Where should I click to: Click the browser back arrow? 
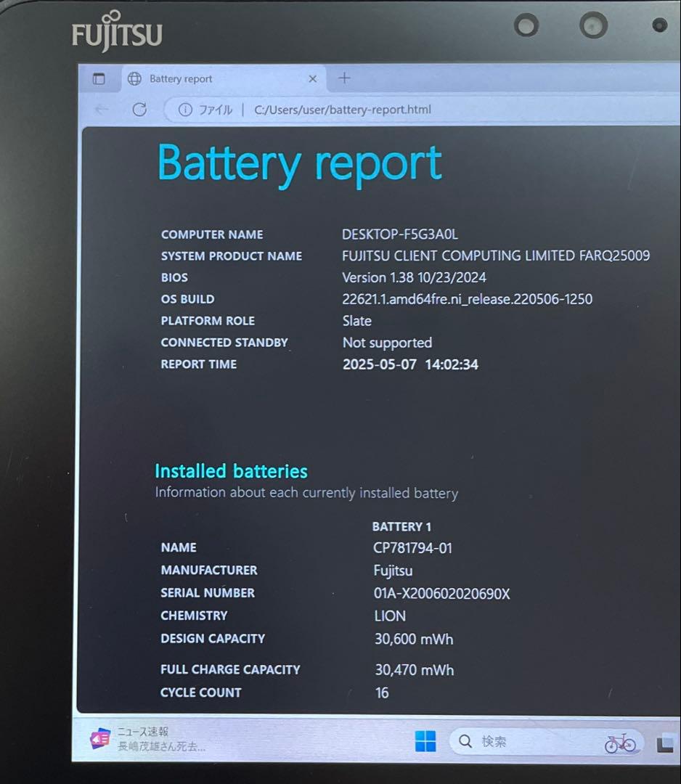point(102,110)
